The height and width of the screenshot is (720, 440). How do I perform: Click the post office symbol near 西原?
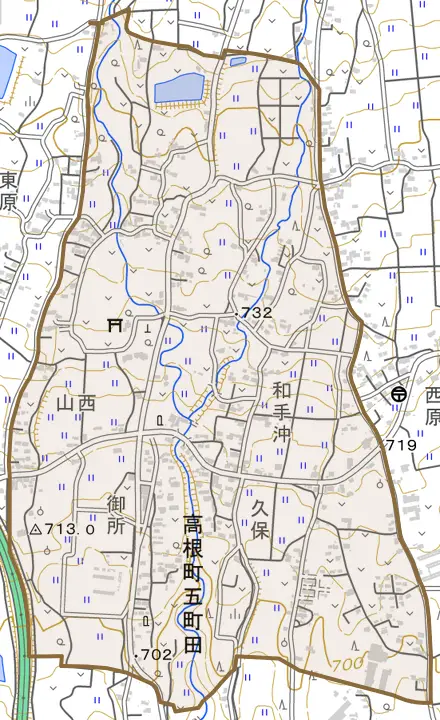click(399, 394)
